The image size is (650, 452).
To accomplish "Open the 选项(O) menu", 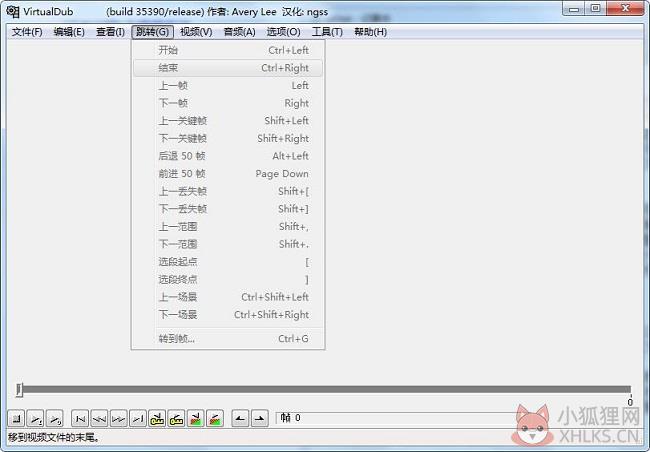I will (283, 32).
